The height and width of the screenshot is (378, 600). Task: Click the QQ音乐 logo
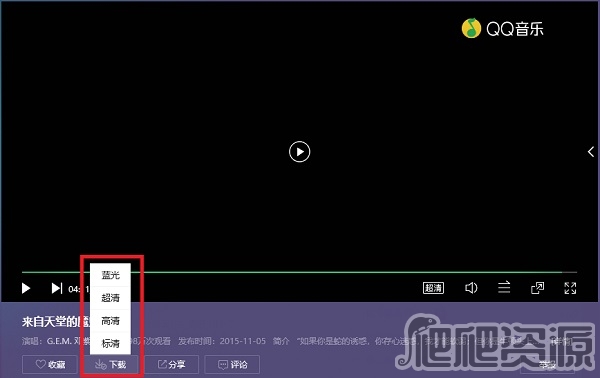502,28
